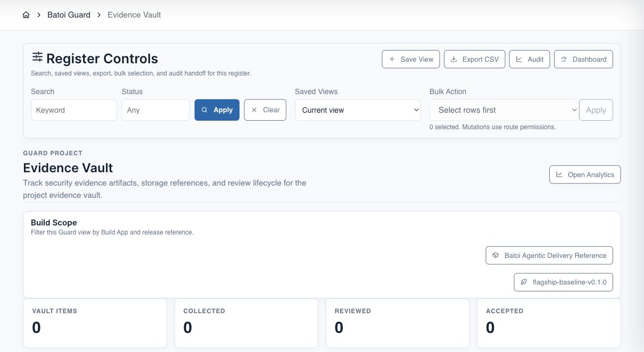Click the "Bulk Action" label

[448, 91]
